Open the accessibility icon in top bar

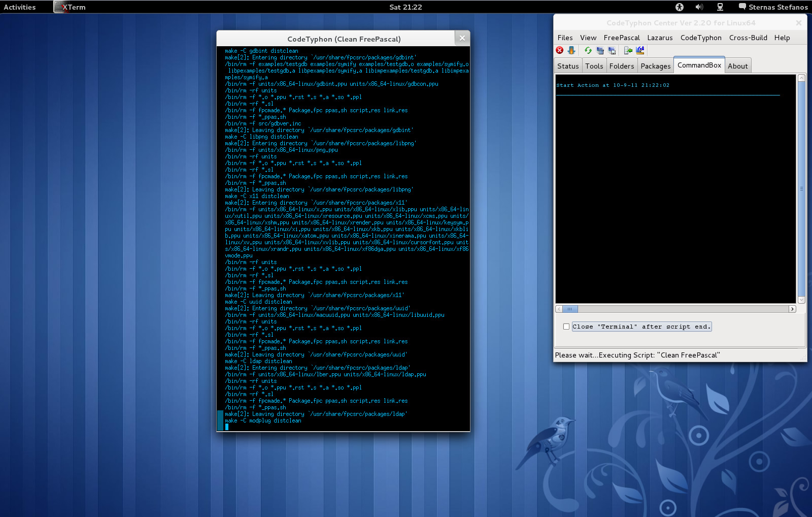pyautogui.click(x=680, y=7)
